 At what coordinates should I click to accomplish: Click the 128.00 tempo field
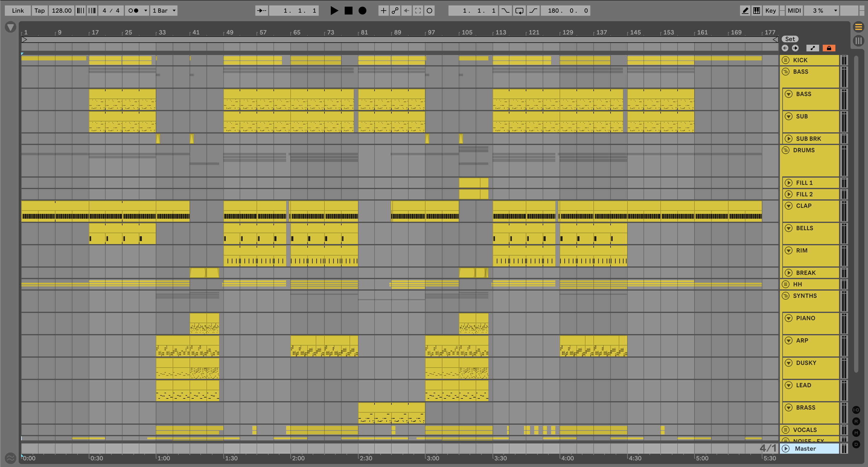[x=61, y=11]
